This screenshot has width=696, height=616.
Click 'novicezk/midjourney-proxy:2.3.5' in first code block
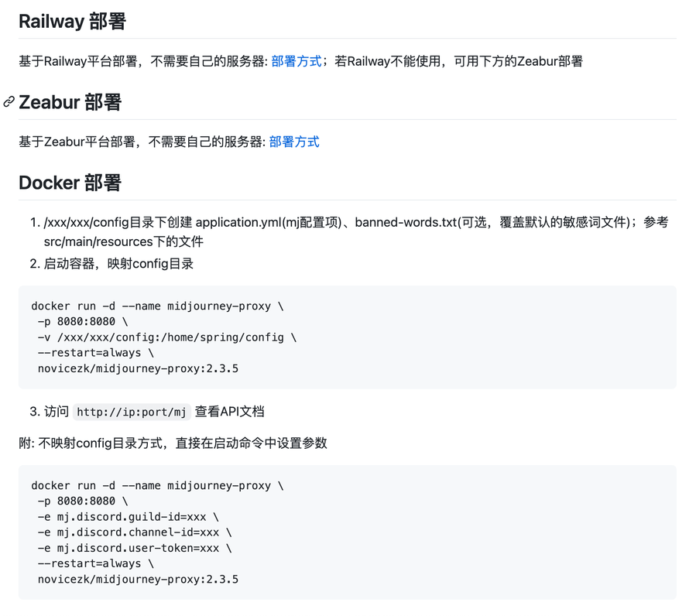pos(138,368)
